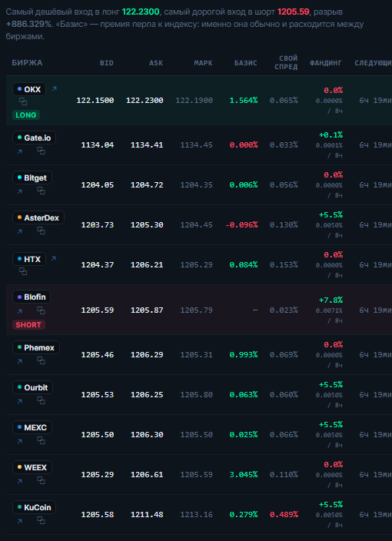Click the WEEX basis value 3.045%
The width and height of the screenshot is (392, 541).
click(x=244, y=475)
